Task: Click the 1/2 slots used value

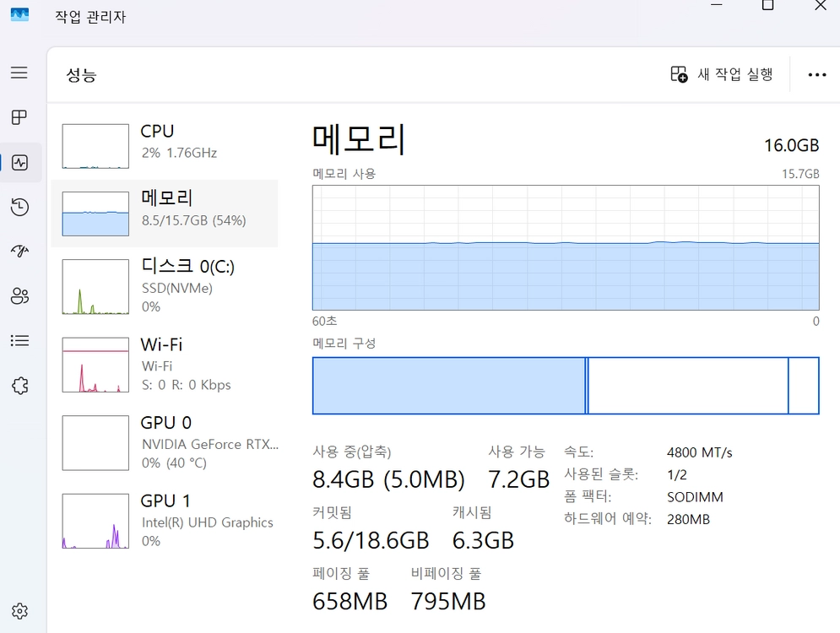Action: pos(677,475)
